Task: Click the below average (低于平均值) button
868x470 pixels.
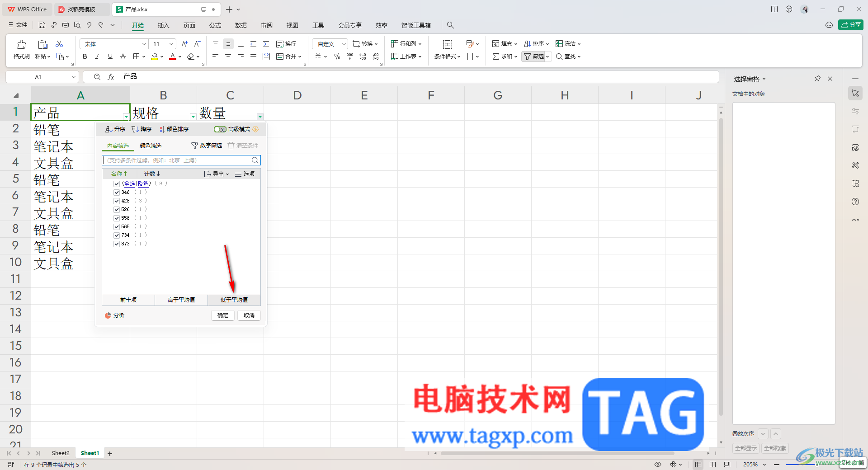Action: point(234,300)
